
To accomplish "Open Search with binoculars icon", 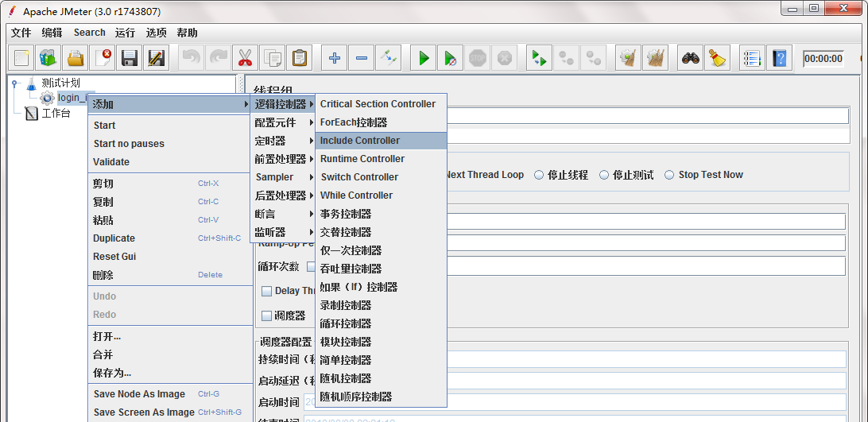I will pyautogui.click(x=690, y=57).
